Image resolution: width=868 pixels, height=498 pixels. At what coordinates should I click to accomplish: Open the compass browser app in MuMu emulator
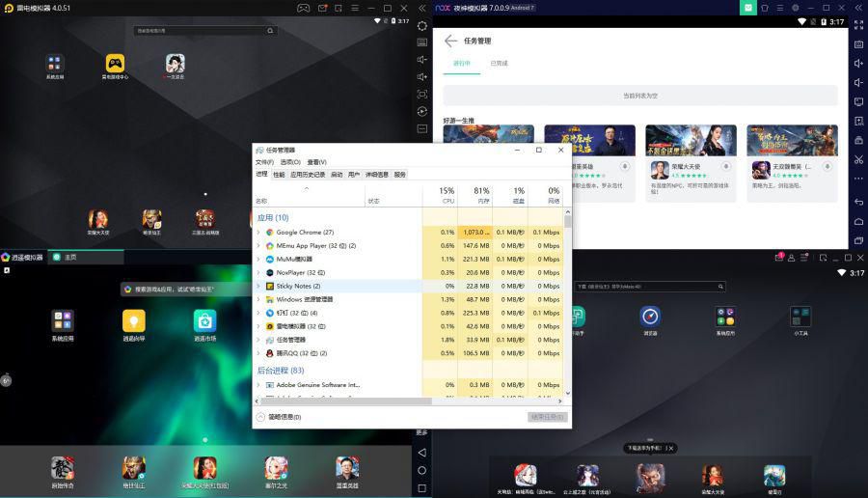[650, 316]
